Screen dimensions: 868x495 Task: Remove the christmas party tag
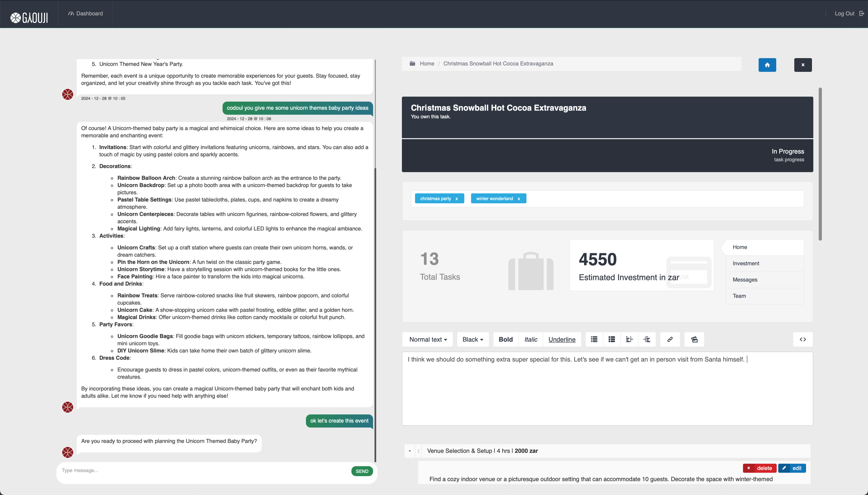[457, 199]
